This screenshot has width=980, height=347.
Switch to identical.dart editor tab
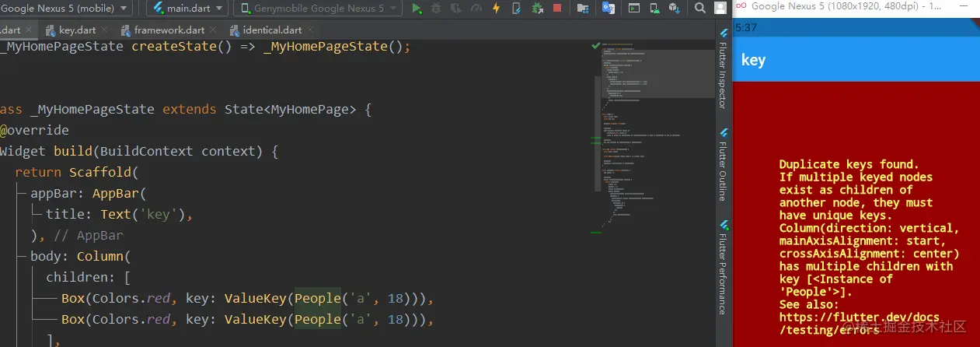pos(271,30)
